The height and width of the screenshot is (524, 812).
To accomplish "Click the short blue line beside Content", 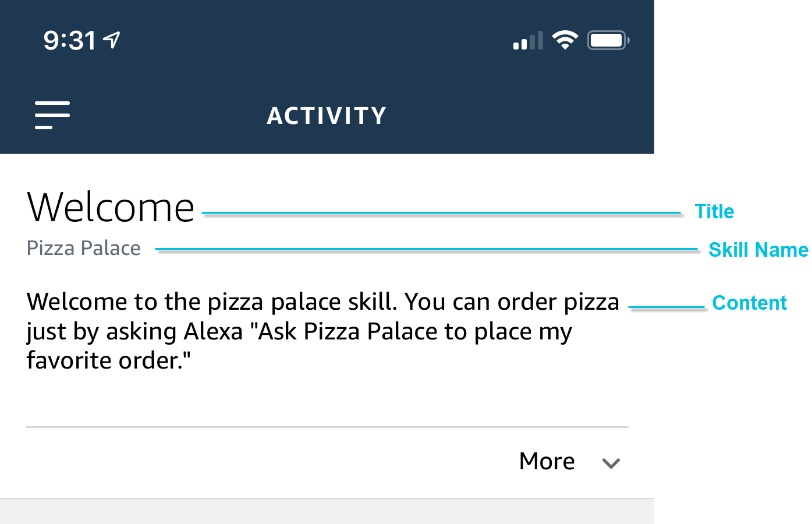I will coord(666,307).
